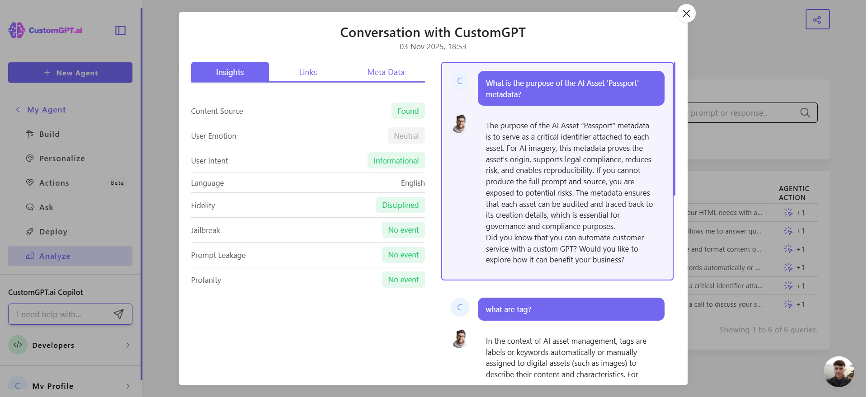This screenshot has width=868, height=397.
Task: Switch to the Insights tab
Action: [x=230, y=72]
